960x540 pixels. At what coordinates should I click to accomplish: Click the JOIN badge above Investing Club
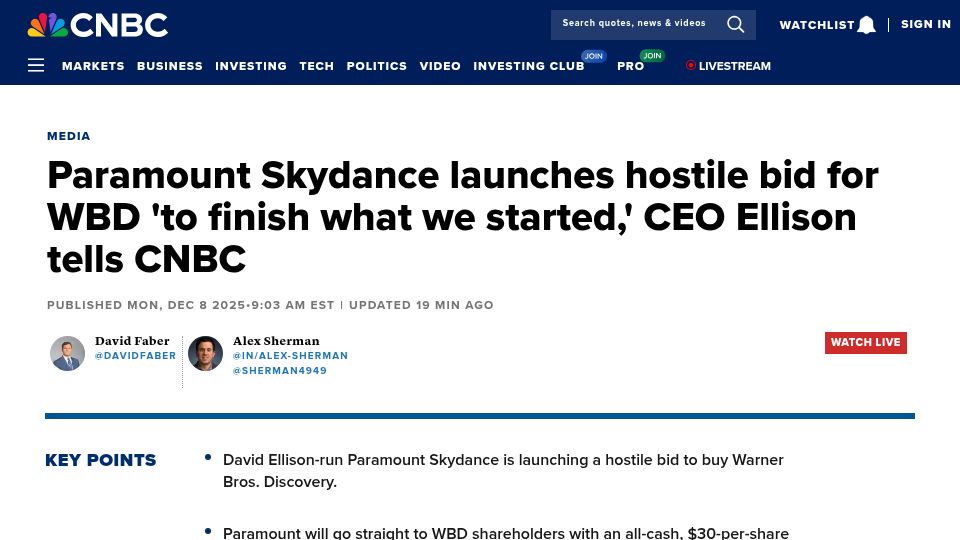(x=593, y=56)
